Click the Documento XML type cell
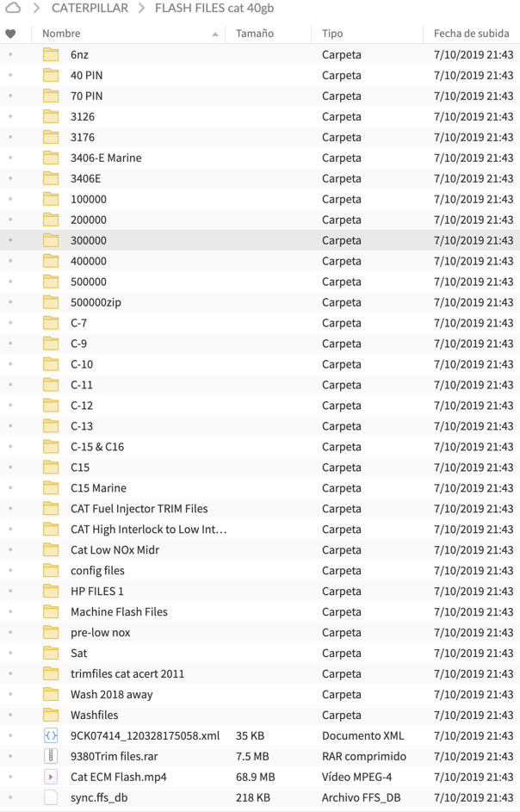Viewport: 520px width, 812px height. 363,736
